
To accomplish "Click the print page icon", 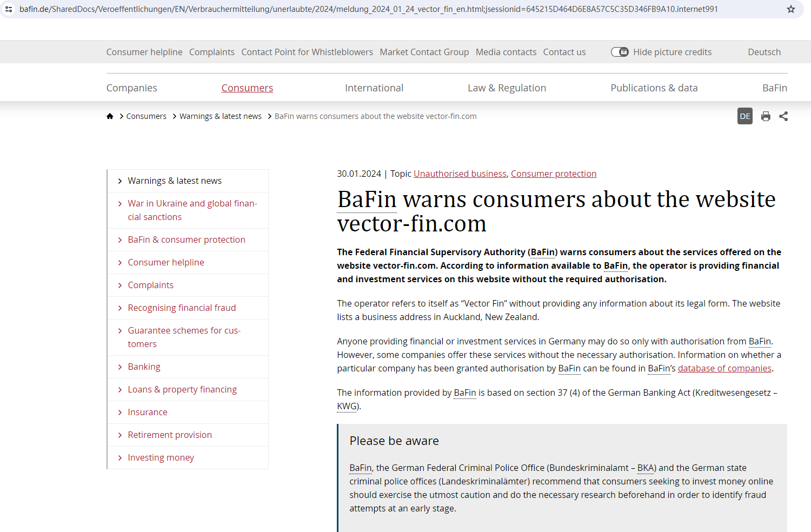I will coord(766,116).
